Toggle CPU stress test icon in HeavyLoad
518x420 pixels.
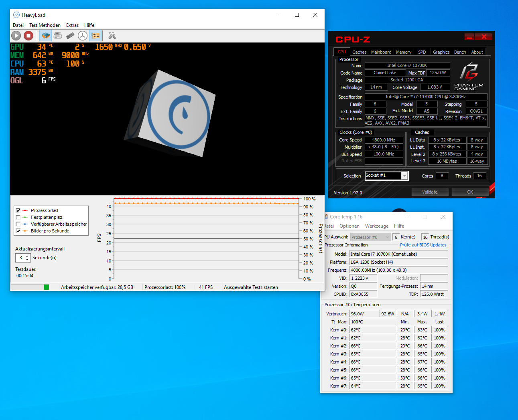45,36
